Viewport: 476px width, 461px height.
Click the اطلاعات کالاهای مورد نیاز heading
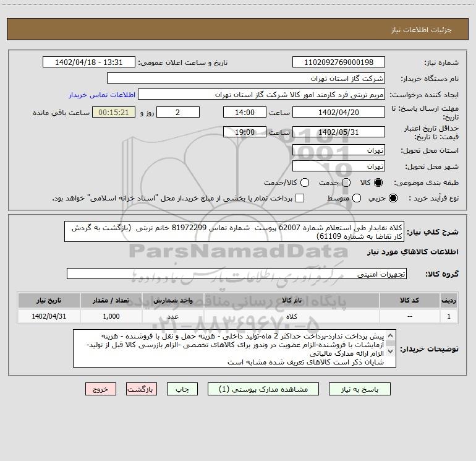coord(413,252)
